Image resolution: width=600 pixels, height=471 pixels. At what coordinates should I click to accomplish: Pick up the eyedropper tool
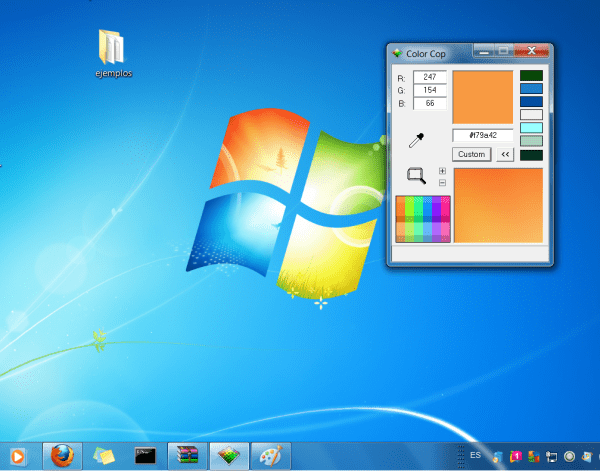[x=417, y=138]
